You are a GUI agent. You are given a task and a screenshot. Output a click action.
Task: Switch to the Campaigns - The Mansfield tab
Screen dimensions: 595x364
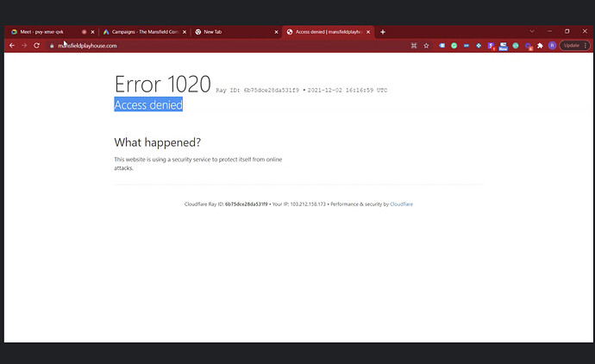coord(146,32)
